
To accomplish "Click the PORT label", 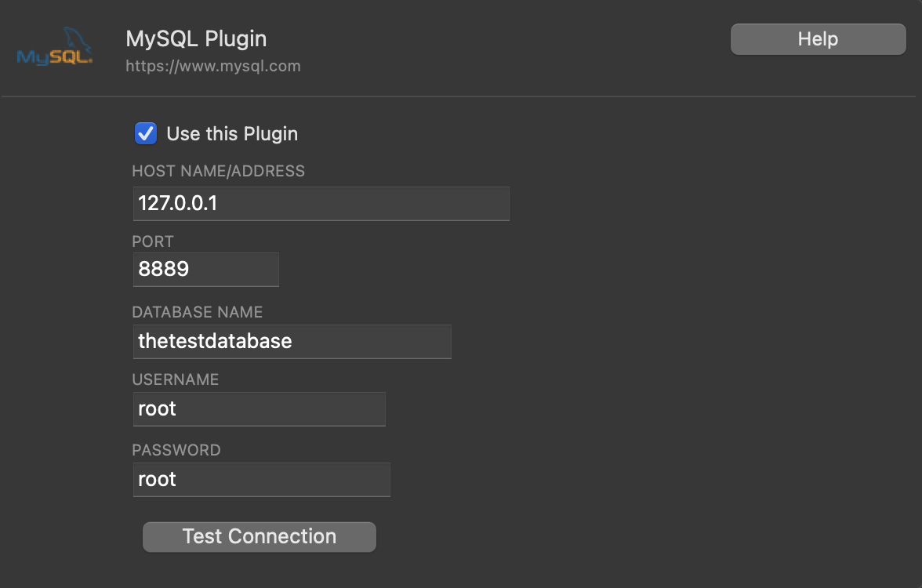I will coord(153,241).
